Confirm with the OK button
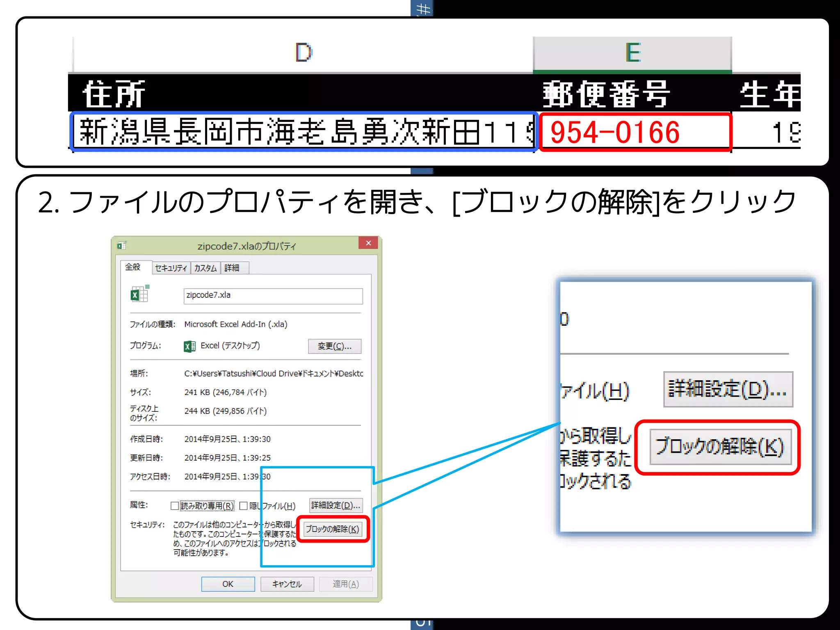This screenshot has width=840, height=630. [x=228, y=584]
